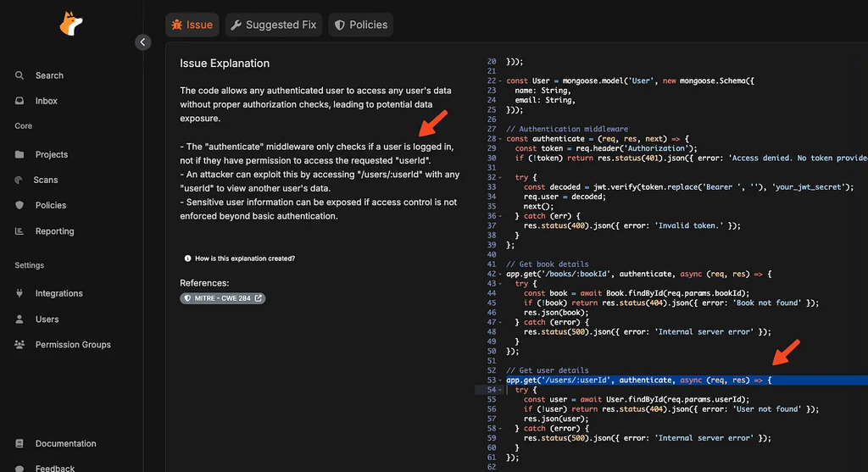868x472 pixels.
Task: Click the Policies shield icon in the sidebar
Action: [x=19, y=205]
